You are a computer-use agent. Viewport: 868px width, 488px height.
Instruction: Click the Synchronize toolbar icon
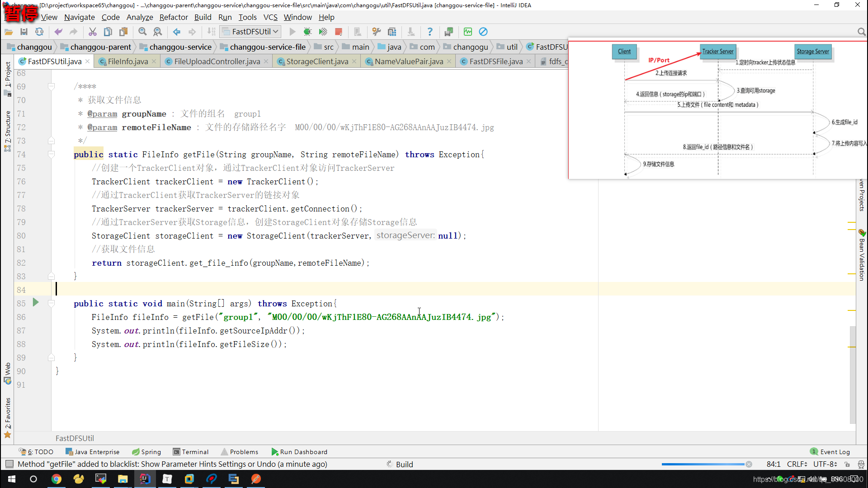click(39, 32)
